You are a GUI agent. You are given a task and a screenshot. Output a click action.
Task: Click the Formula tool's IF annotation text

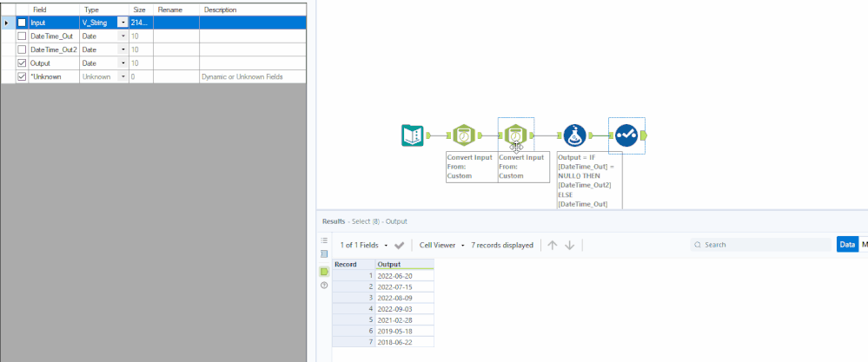589,181
